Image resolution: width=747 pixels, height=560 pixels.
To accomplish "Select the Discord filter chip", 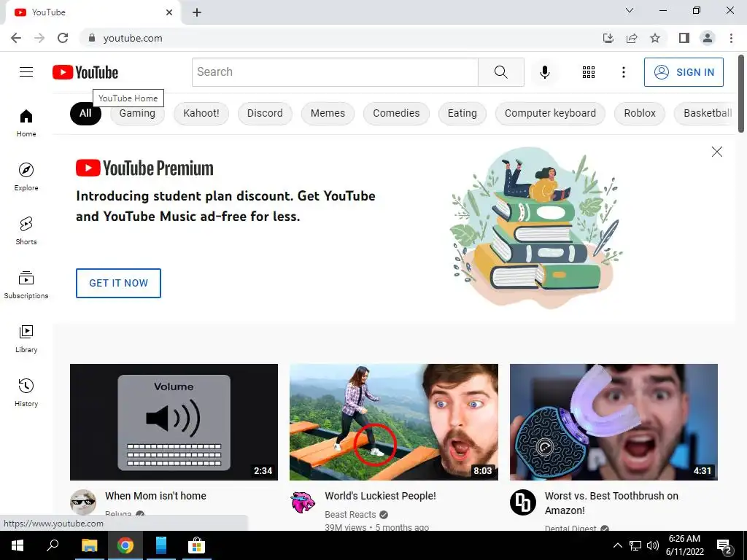I will click(x=265, y=113).
